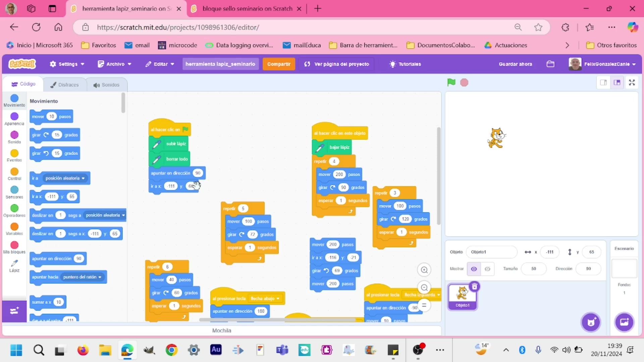Open the Lápiz block category
Viewport: 644px width, 362px height.
pos(14,266)
